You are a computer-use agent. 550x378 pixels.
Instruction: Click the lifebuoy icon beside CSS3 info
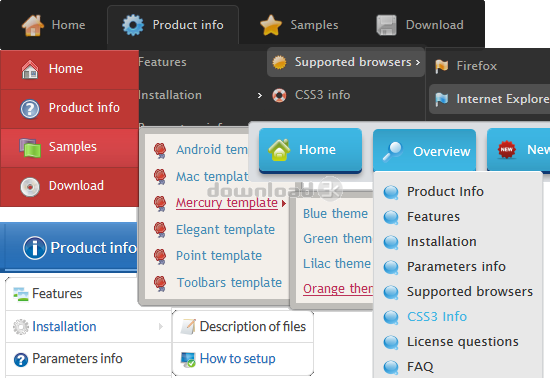[x=279, y=95]
